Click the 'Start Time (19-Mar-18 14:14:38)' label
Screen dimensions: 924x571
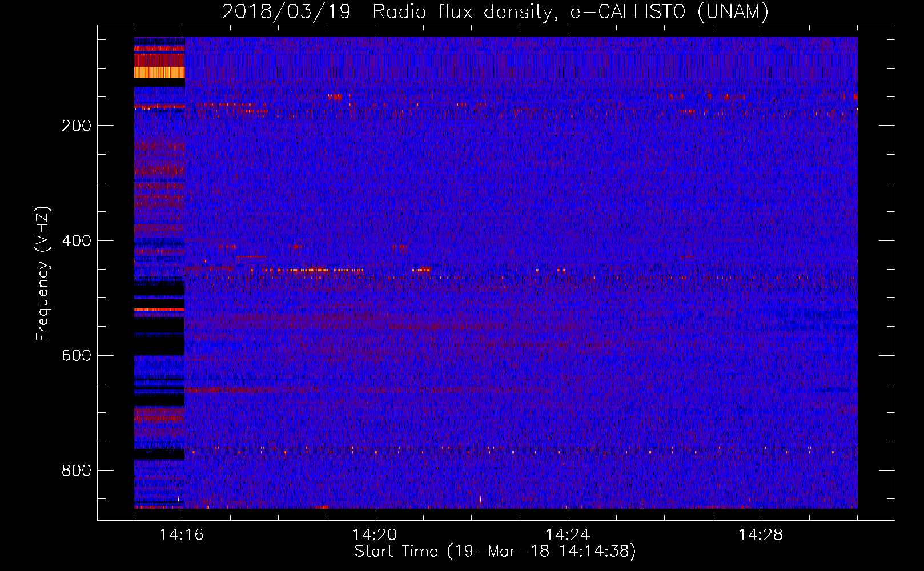pyautogui.click(x=495, y=552)
